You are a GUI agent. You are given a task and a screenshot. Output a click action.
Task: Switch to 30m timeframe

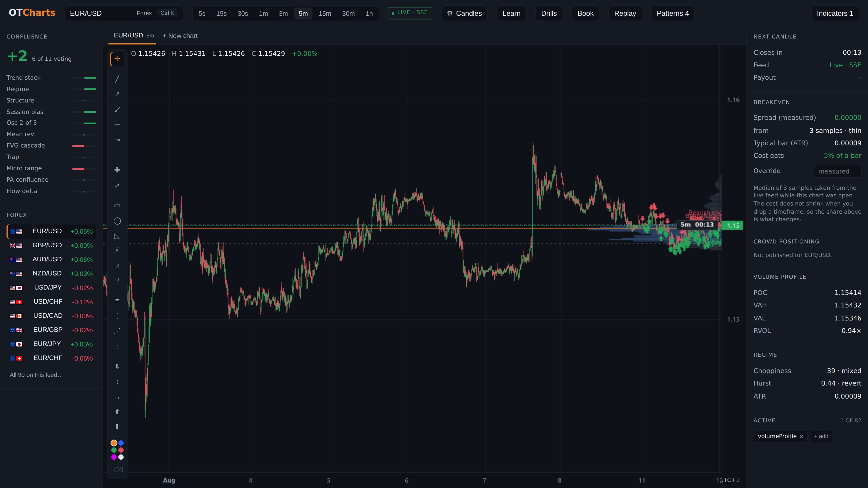click(x=348, y=14)
